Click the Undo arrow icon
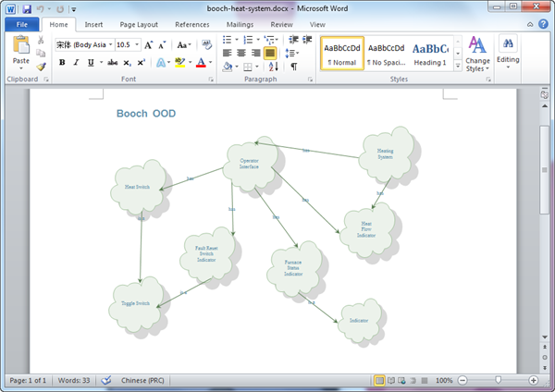 (x=41, y=9)
